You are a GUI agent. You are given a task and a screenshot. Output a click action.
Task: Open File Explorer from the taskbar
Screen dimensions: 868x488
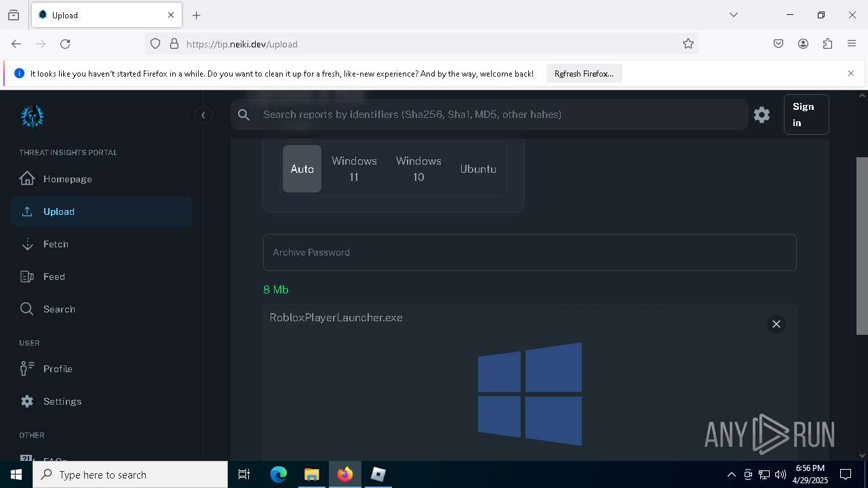(x=311, y=474)
